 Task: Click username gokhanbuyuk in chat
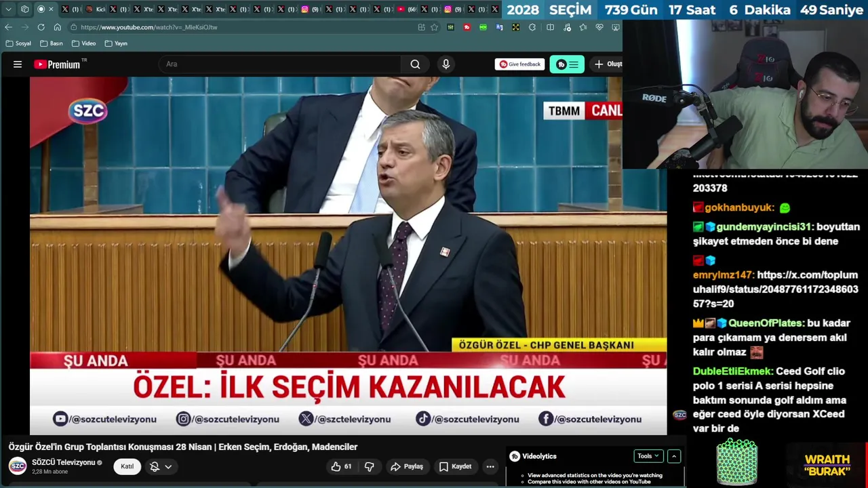(x=739, y=207)
